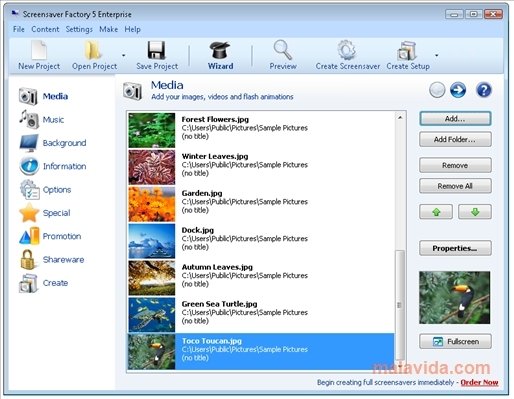514x399 pixels.
Task: Open the Special star section in the sidebar
Action: [x=45, y=213]
